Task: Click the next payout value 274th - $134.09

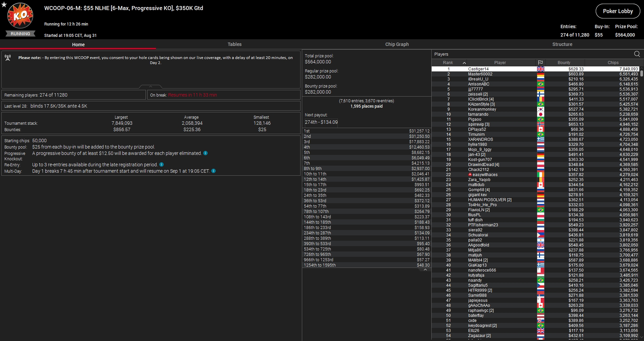Action: pyautogui.click(x=321, y=122)
